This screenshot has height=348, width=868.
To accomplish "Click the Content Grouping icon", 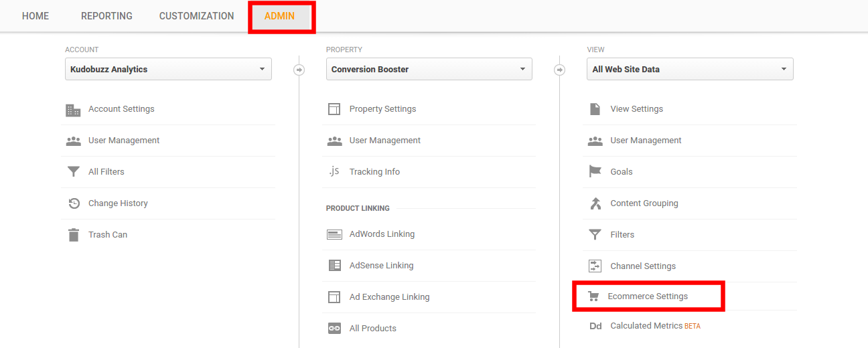I will pos(595,203).
